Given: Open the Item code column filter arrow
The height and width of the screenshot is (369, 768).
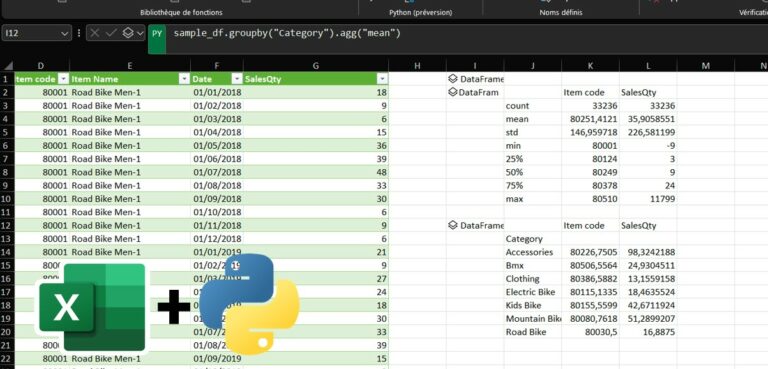Looking at the screenshot, I should tap(63, 79).
